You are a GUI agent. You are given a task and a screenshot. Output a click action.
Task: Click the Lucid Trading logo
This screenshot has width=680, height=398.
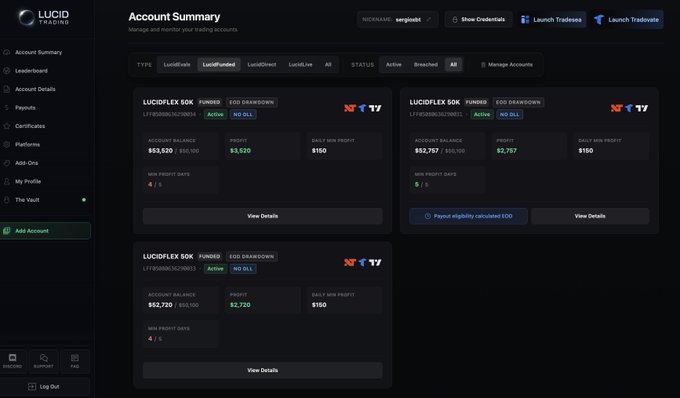pos(44,17)
